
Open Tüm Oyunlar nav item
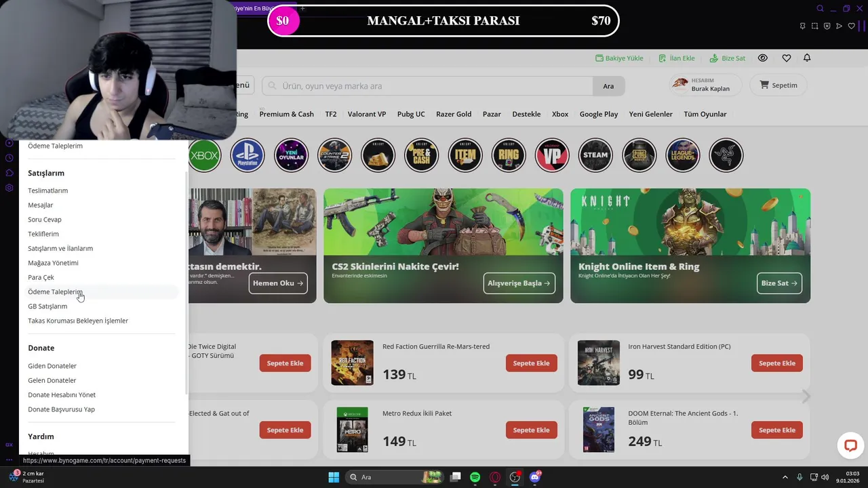coord(705,114)
